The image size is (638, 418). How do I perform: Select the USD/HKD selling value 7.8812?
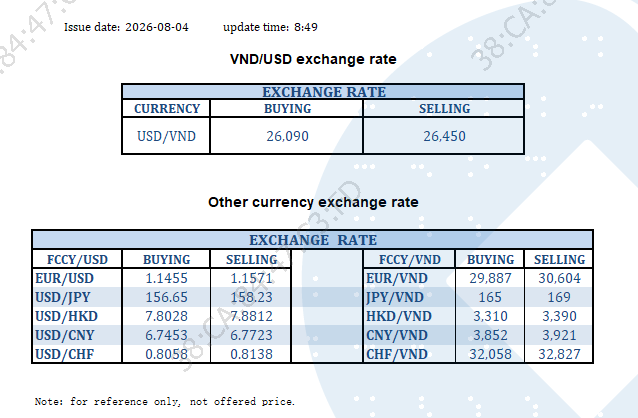point(251,316)
